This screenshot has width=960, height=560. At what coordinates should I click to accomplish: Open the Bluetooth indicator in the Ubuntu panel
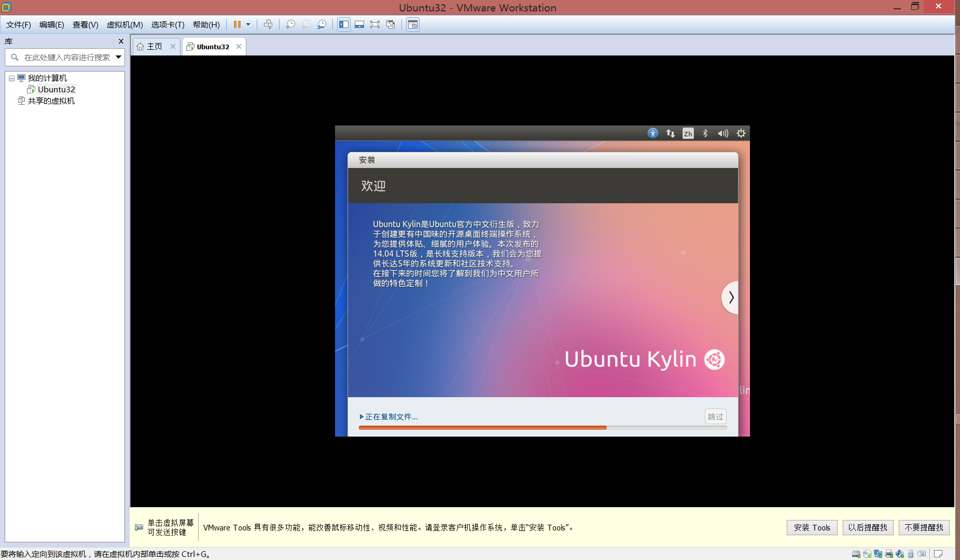(705, 133)
